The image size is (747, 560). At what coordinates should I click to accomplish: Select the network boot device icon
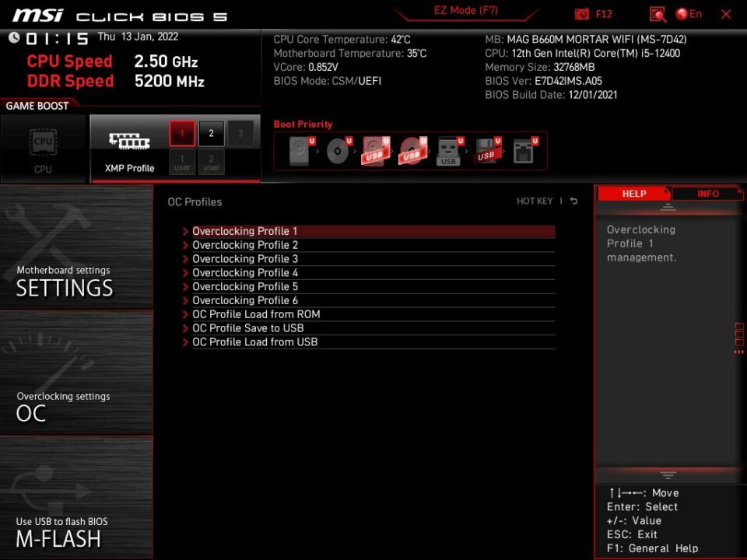[x=524, y=150]
